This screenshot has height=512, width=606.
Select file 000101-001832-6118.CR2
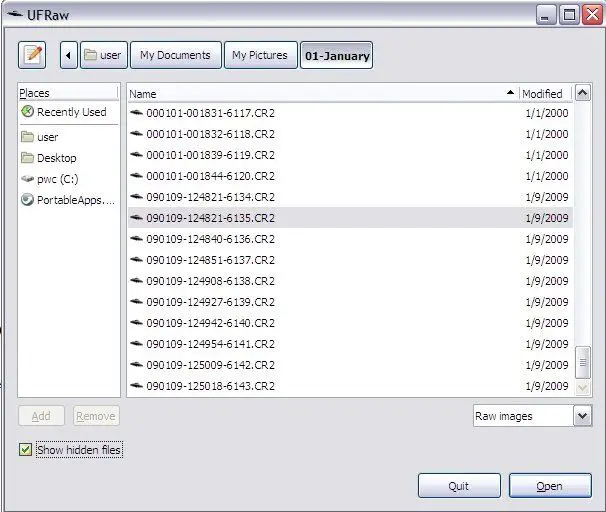click(350, 134)
